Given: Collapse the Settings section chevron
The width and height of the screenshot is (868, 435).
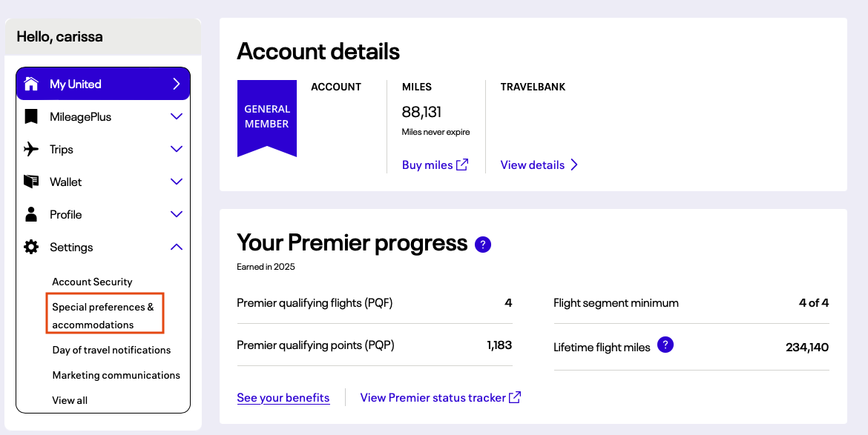Looking at the screenshot, I should [177, 247].
